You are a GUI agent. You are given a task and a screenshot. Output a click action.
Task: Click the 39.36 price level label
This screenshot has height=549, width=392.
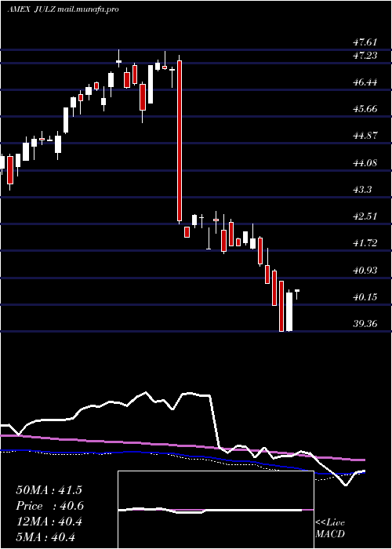(x=365, y=323)
